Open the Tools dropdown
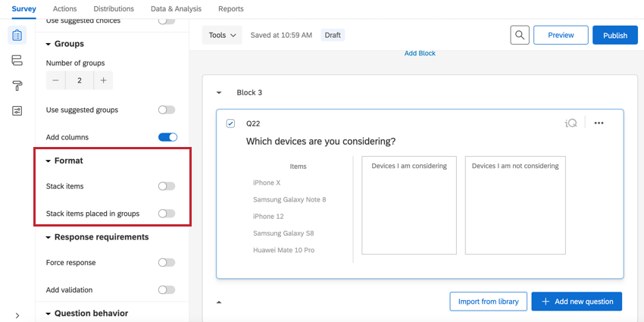Viewport: 644px width, 322px height. coord(223,35)
